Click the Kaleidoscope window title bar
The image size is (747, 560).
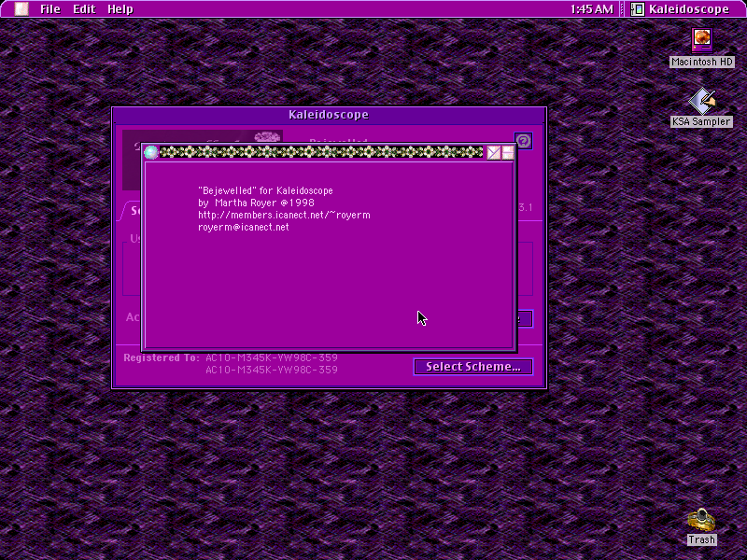(x=329, y=115)
